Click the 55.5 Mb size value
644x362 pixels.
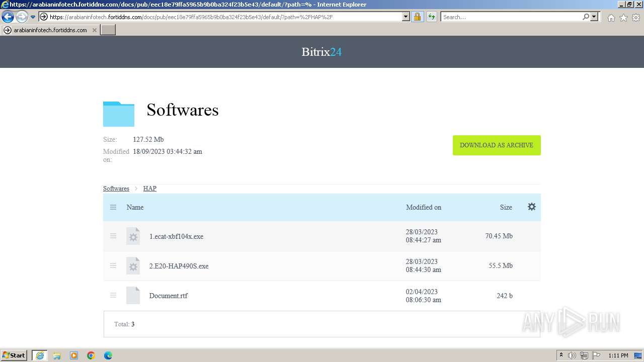pyautogui.click(x=501, y=265)
